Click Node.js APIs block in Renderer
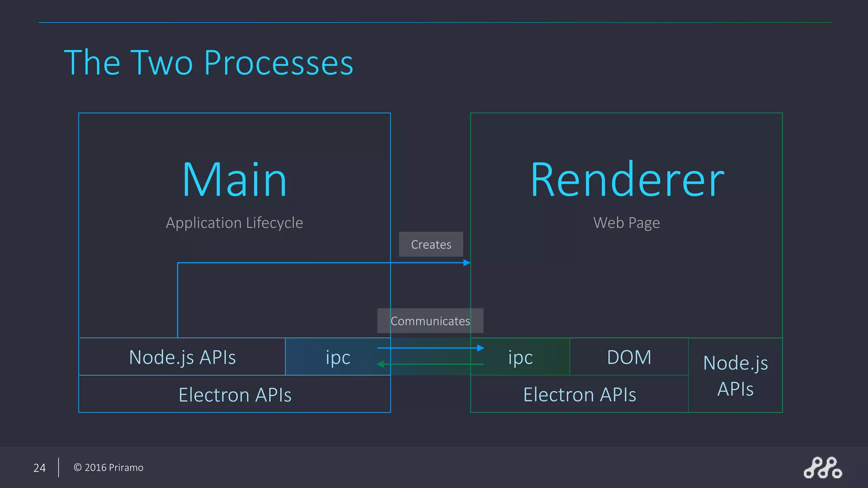 tap(735, 376)
